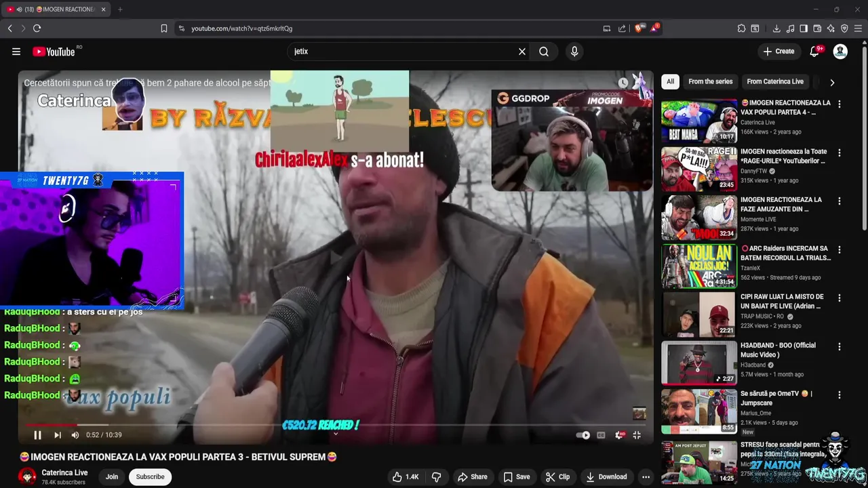This screenshot has height=488, width=868.
Task: Open options for ARC Raiders video
Action: pos(840,249)
